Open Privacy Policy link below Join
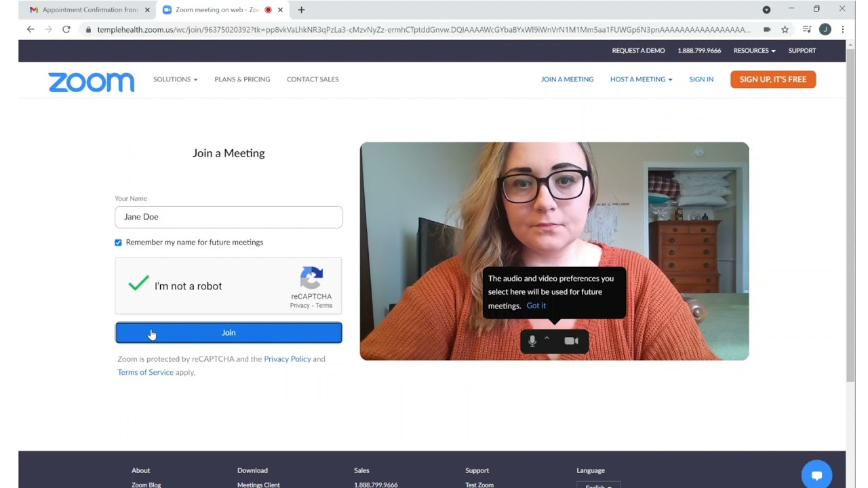Screen dimensions: 868x488 pos(288,359)
